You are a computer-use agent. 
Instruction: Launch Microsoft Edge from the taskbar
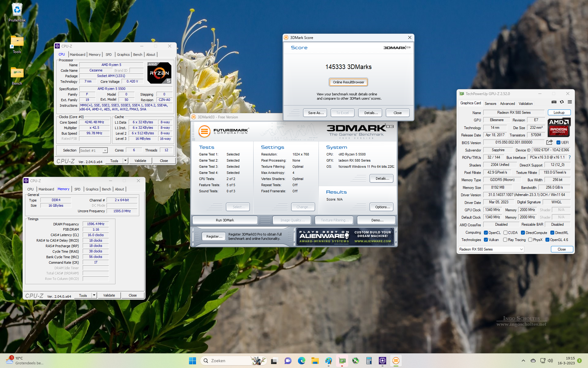(x=302, y=361)
